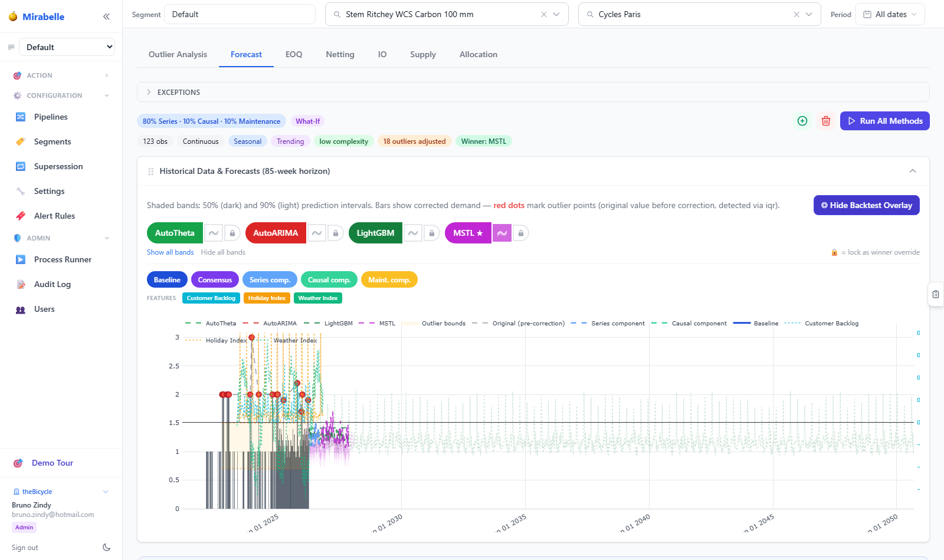Lock LightGBM as winner override

coord(432,233)
